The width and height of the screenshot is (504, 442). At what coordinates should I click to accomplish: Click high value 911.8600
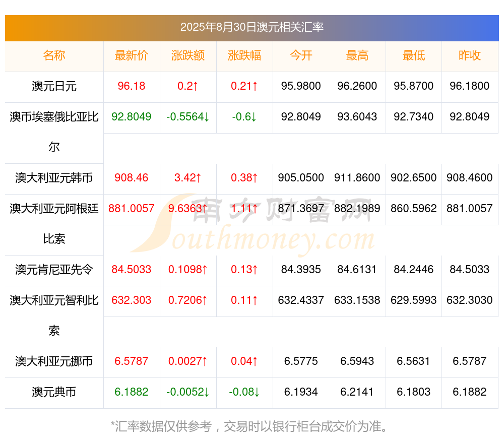(357, 178)
